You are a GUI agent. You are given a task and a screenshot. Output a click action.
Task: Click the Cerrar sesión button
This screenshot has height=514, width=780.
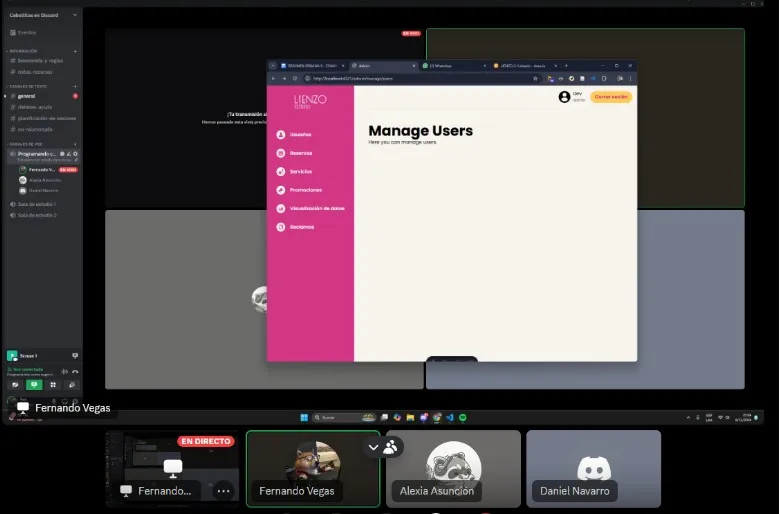pos(610,97)
